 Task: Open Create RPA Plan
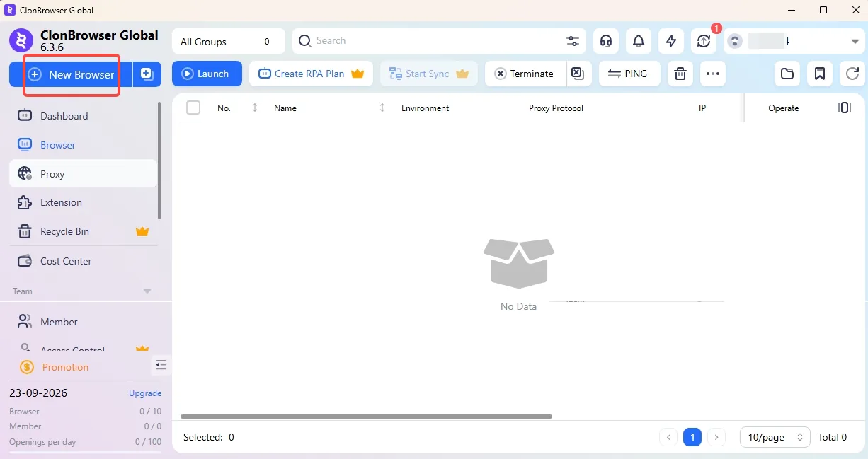311,74
